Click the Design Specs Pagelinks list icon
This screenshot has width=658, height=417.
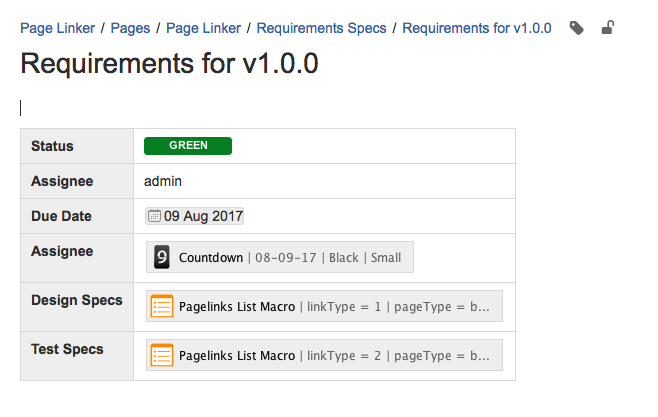(162, 306)
